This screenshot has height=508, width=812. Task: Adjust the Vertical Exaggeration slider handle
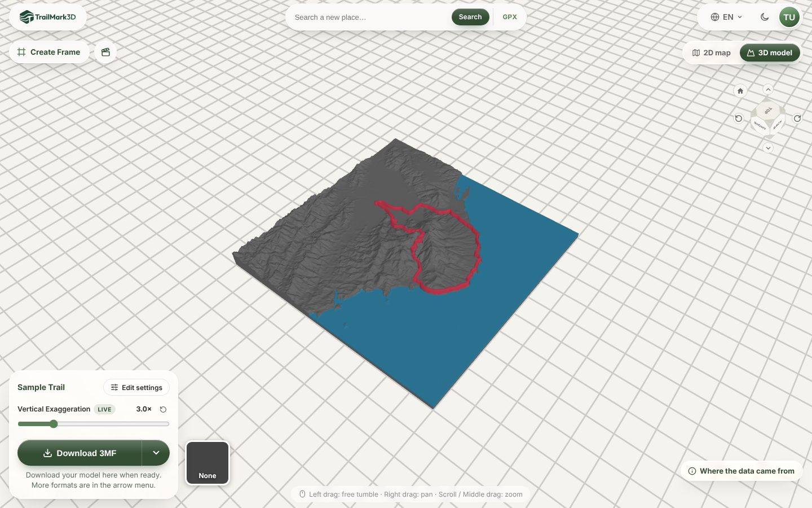(54, 424)
